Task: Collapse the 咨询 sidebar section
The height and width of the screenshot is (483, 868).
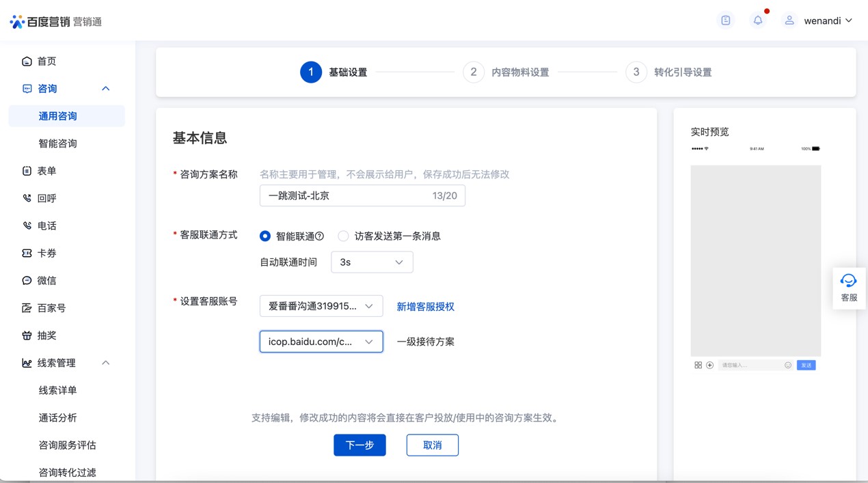Action: pyautogui.click(x=105, y=89)
